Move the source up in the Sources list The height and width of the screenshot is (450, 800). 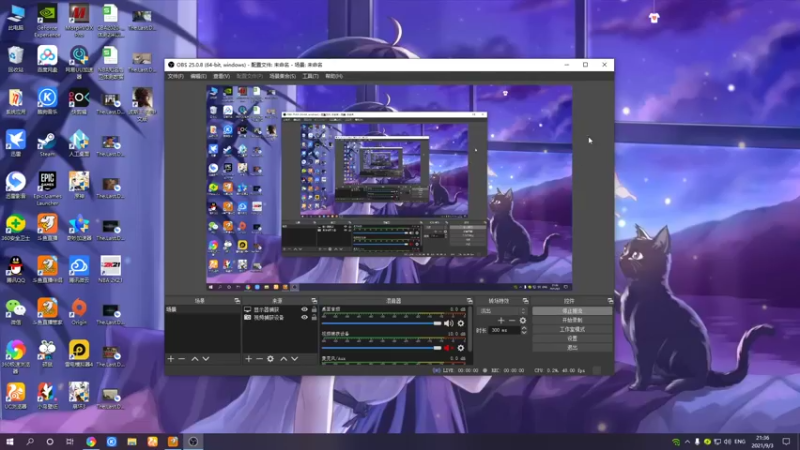284,359
